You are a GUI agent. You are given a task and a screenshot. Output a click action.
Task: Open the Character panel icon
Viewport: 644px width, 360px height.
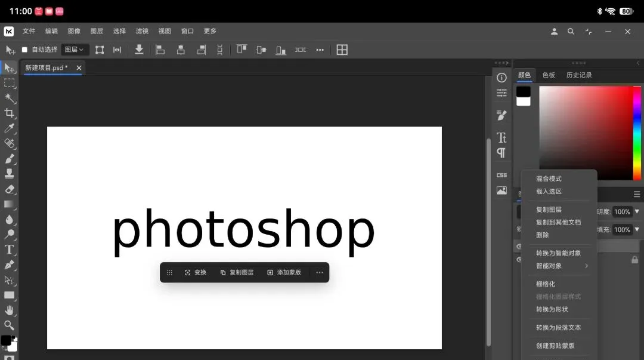pos(501,137)
